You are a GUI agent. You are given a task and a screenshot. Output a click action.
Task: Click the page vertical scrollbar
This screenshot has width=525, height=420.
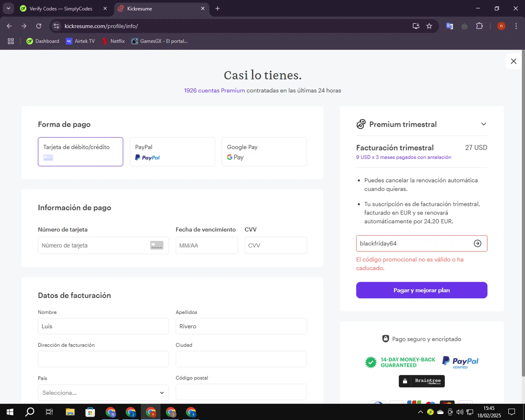coord(523,213)
